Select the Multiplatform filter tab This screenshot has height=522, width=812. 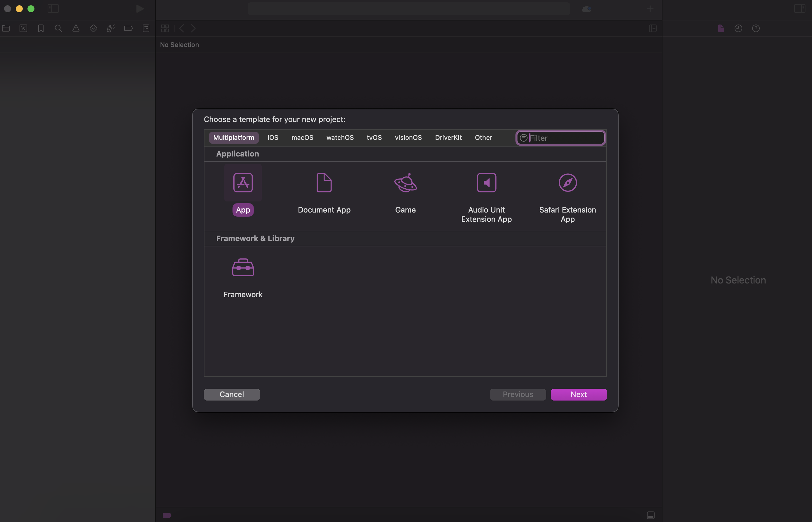(x=234, y=137)
